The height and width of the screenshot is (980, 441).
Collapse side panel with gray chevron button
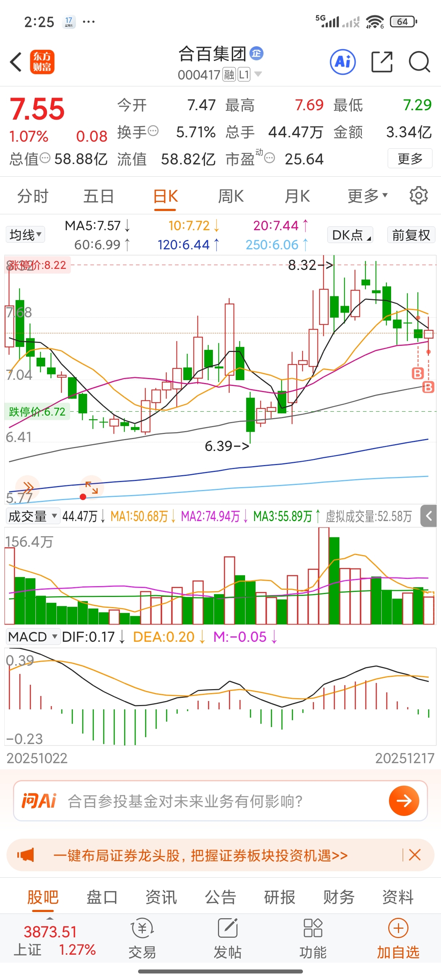tap(428, 516)
